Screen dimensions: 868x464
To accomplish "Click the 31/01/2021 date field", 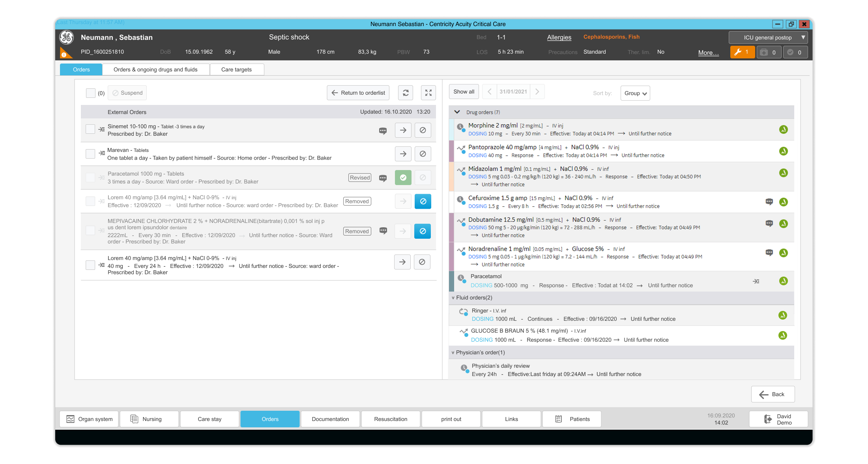I will tap(513, 92).
